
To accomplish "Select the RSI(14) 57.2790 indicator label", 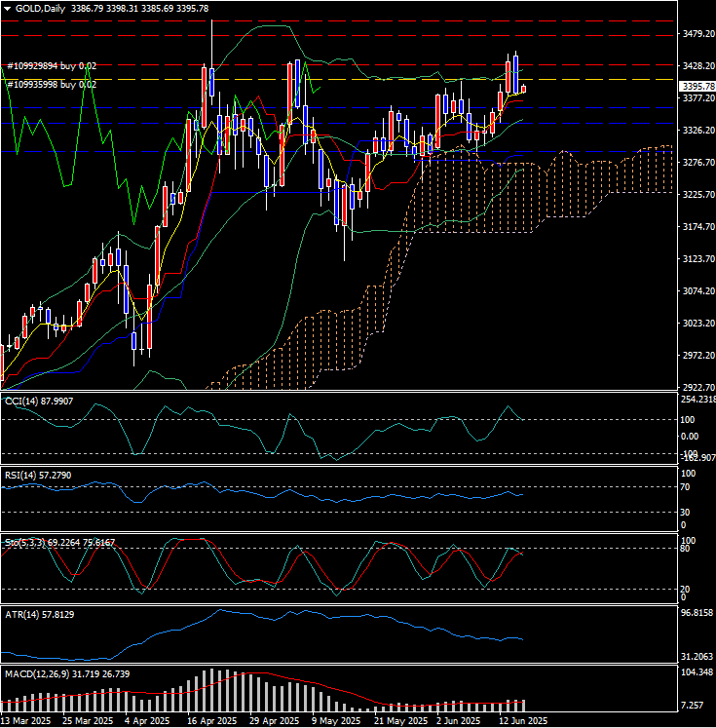I will 38,475.
